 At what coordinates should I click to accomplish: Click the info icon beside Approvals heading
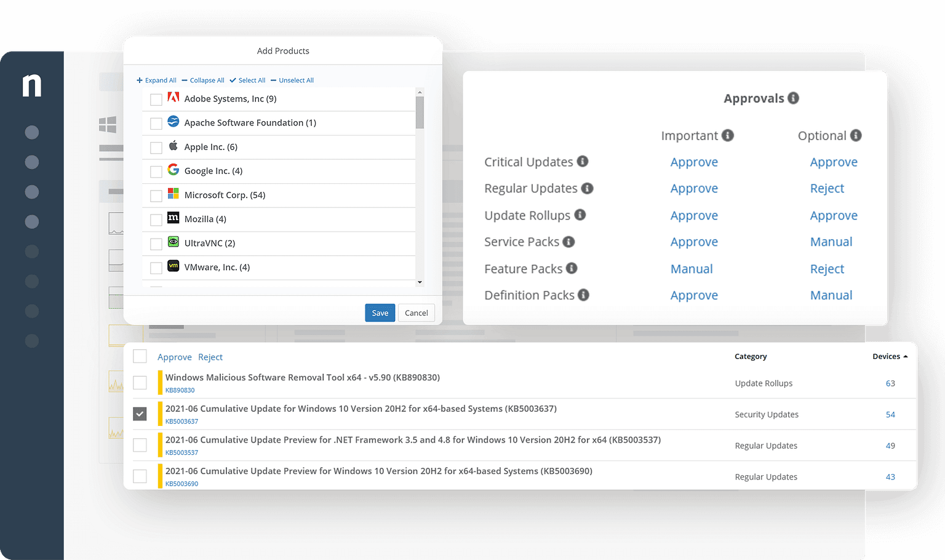(794, 97)
